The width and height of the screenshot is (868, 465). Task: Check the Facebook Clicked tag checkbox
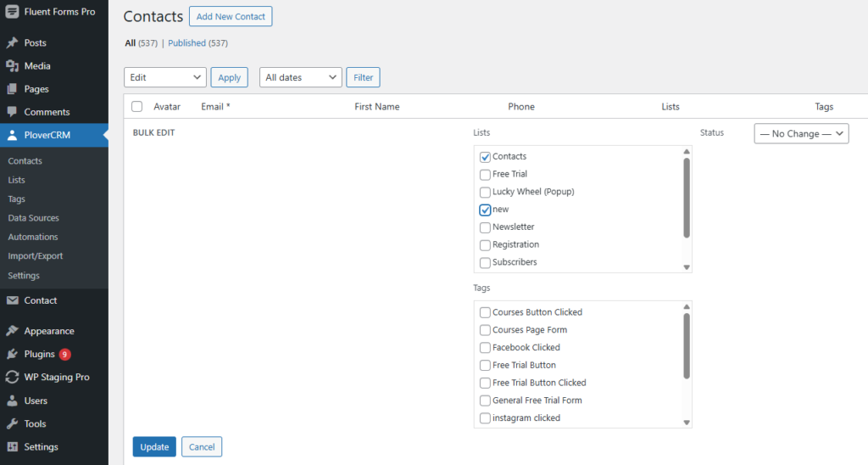point(485,348)
